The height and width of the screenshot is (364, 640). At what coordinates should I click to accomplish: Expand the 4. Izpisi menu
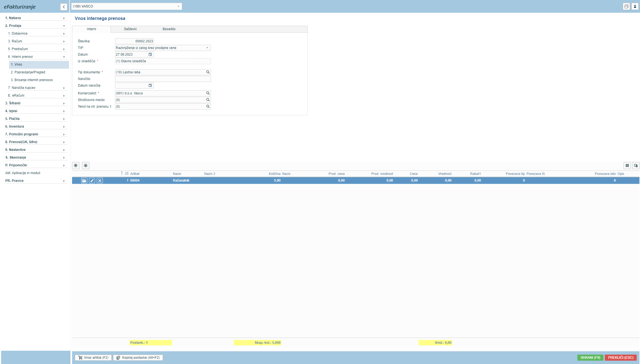[36, 111]
